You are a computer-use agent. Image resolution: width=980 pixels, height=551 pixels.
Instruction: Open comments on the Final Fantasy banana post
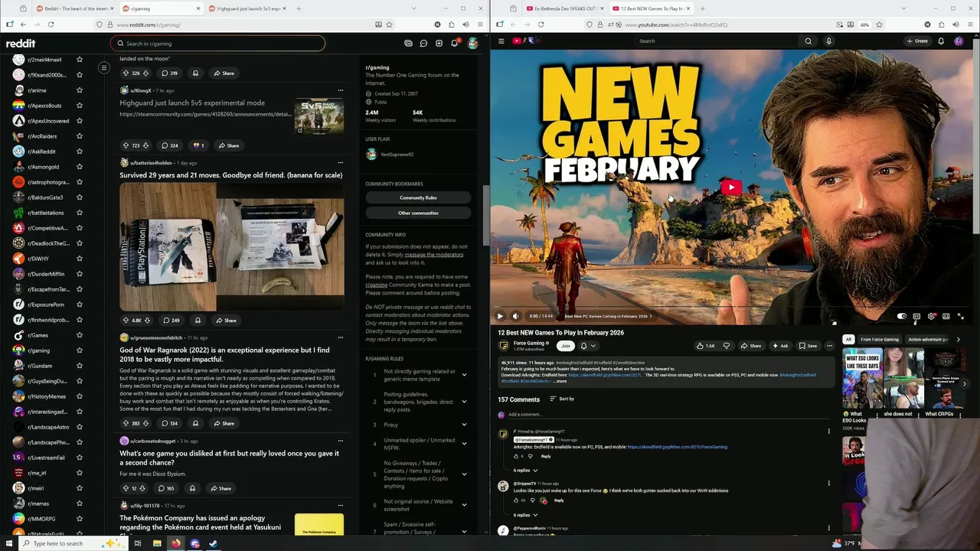(171, 321)
